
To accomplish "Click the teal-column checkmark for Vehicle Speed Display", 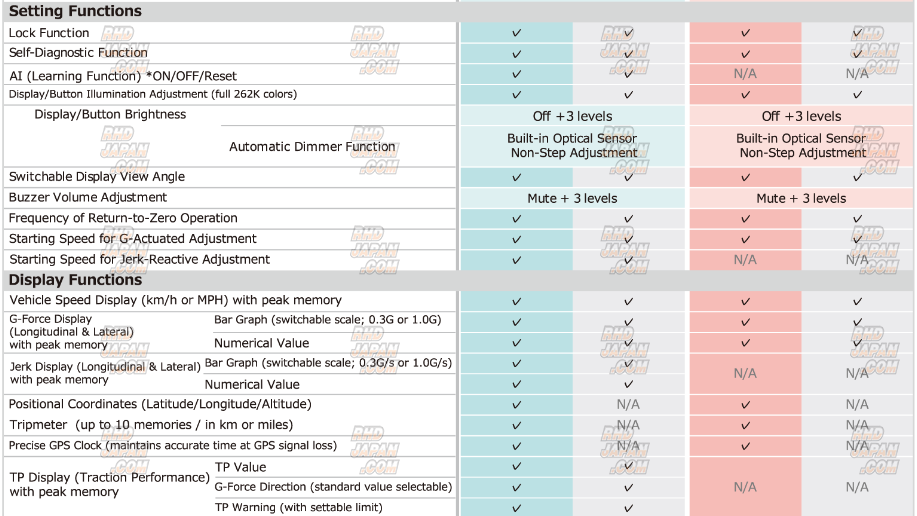I will tap(516, 301).
